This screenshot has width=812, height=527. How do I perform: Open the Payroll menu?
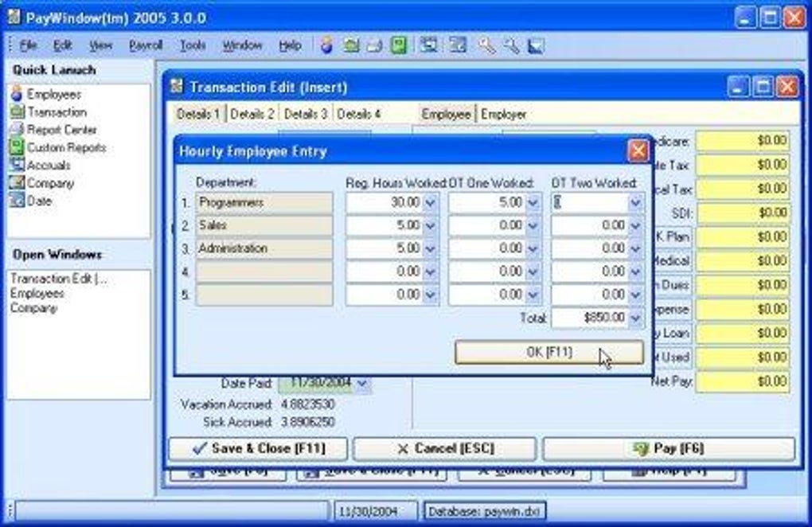click(146, 45)
